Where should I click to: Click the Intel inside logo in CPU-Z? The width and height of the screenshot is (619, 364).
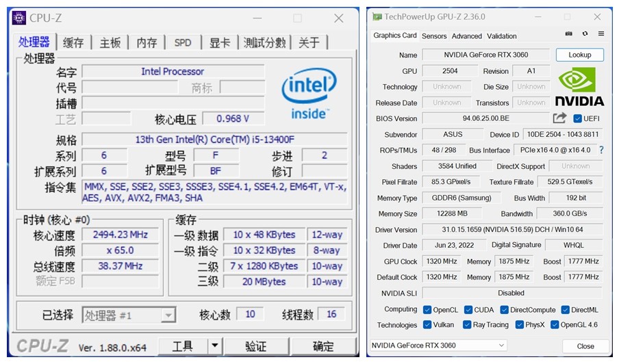(309, 94)
